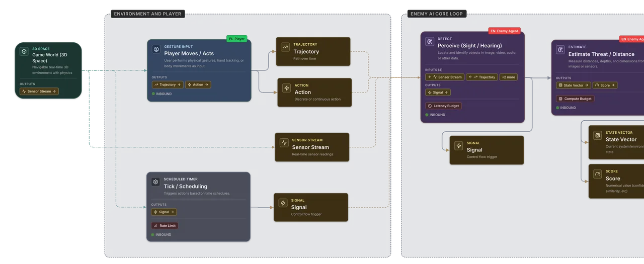Click the Action node lightning icon
644x264 pixels.
tap(287, 88)
